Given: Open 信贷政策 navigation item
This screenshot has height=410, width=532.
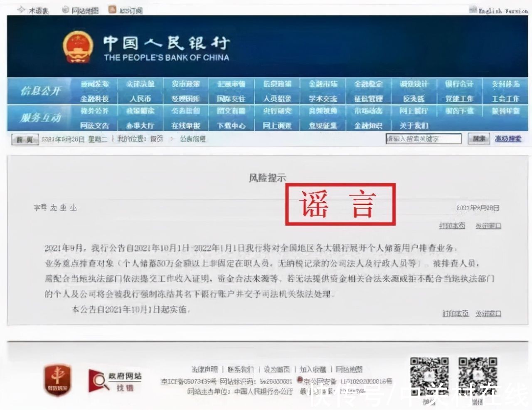Looking at the screenshot, I should point(277,84).
